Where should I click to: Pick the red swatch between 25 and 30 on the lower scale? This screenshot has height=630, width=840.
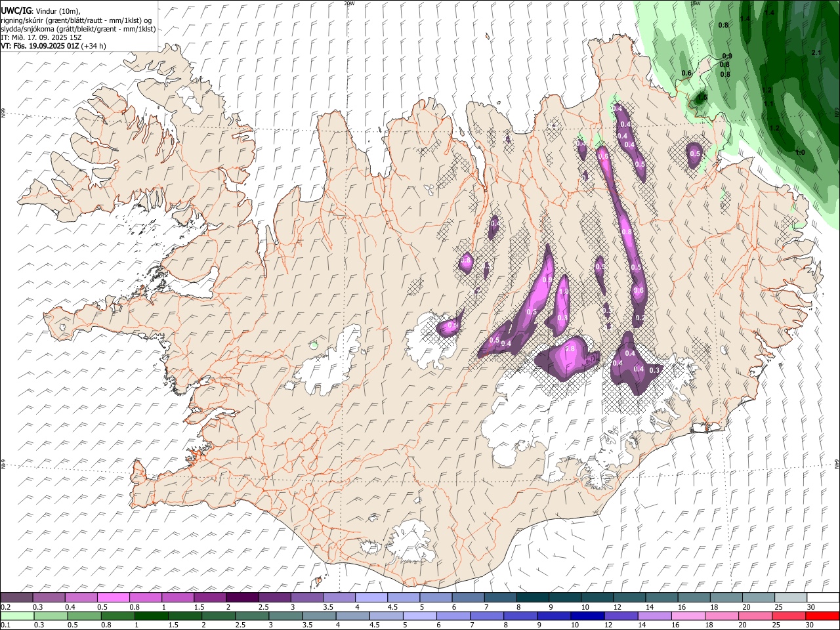789,616
